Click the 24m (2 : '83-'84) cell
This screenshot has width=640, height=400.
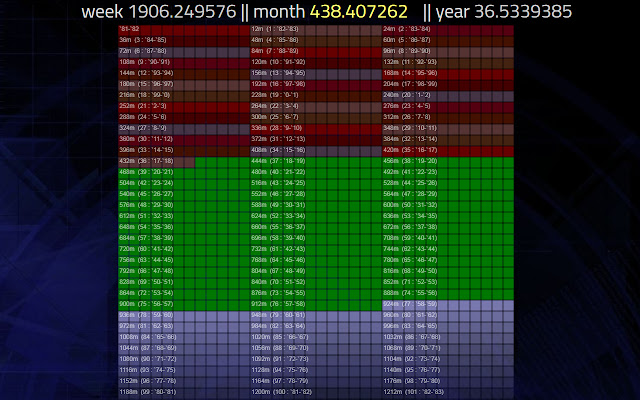(448, 31)
